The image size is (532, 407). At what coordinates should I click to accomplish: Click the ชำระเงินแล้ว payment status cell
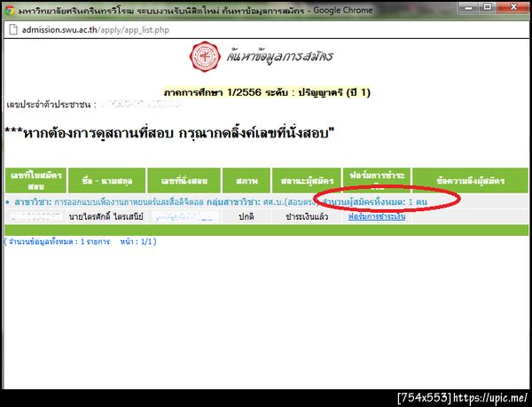click(x=307, y=216)
